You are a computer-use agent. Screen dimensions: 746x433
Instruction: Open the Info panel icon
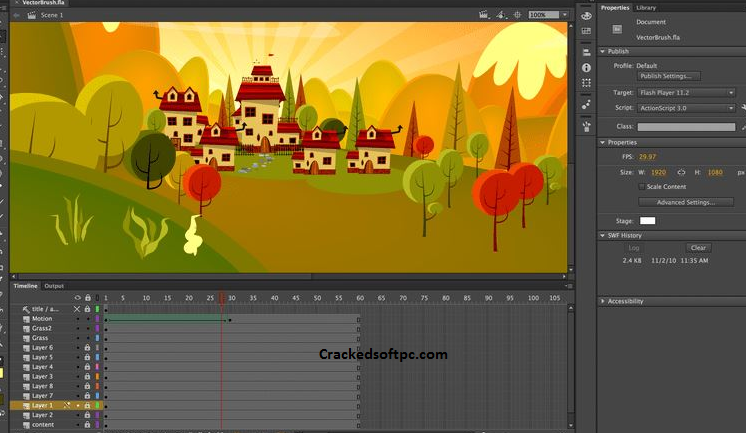pyautogui.click(x=586, y=68)
